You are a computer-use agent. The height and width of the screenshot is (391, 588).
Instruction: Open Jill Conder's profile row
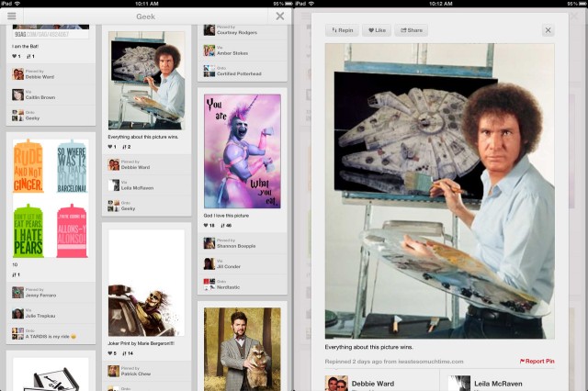coord(243,264)
